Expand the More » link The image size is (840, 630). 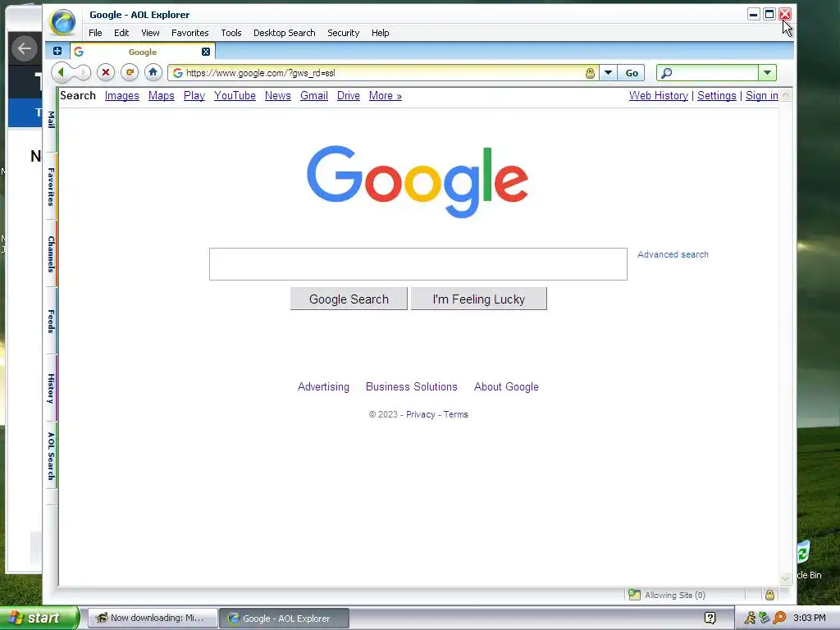coord(386,95)
